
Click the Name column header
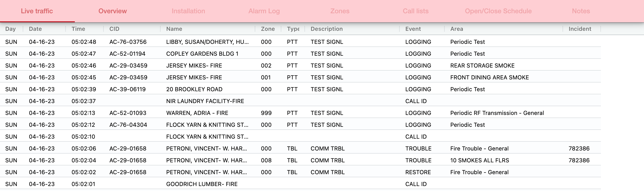coord(174,29)
